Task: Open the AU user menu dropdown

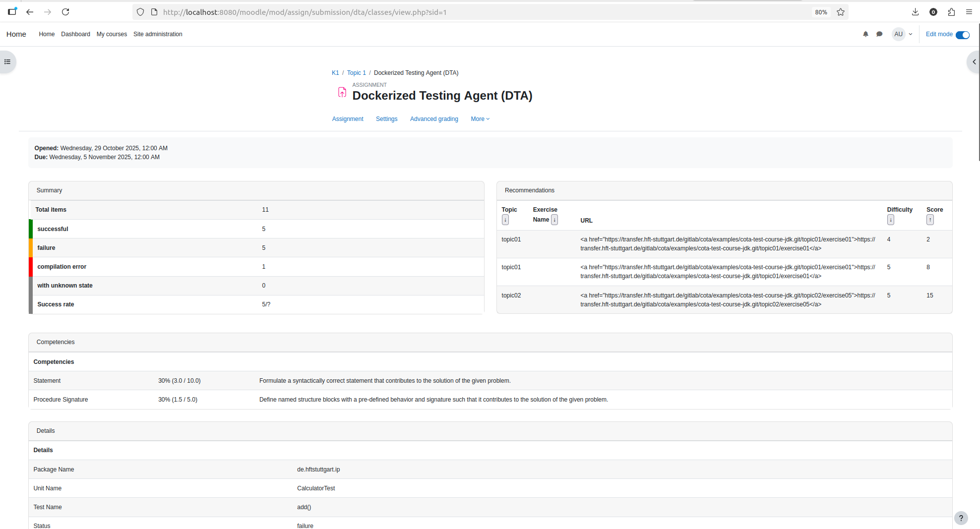Action: 903,34
